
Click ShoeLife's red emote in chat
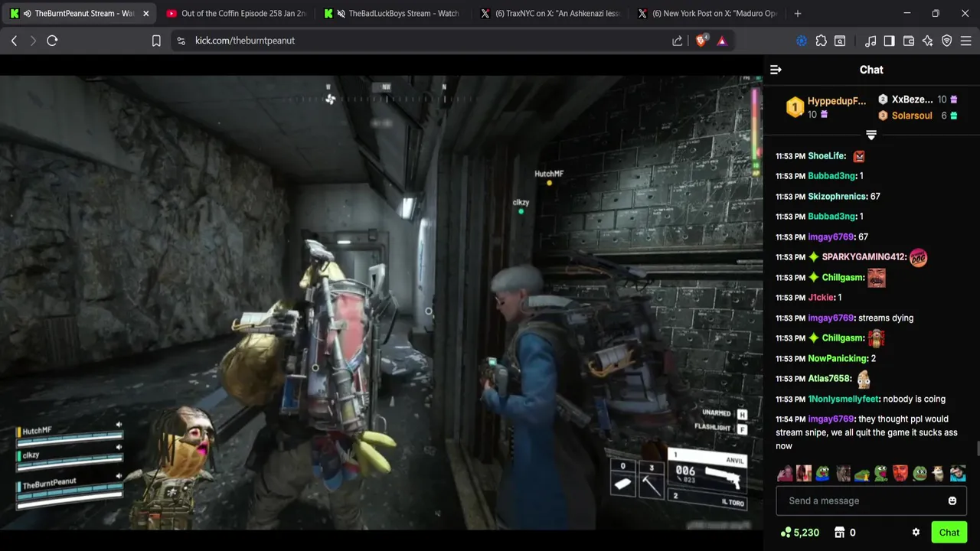click(859, 156)
